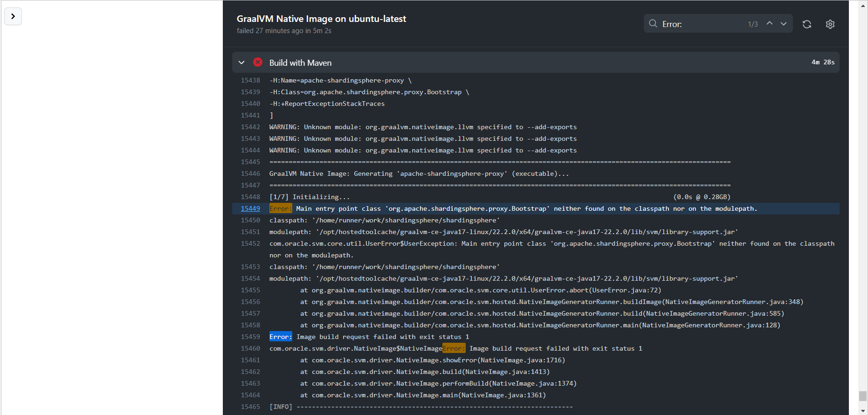This screenshot has height=415, width=868.
Task: Click the 'GraalVM Native Image on ubuntu-latest' job title
Action: pos(321,19)
